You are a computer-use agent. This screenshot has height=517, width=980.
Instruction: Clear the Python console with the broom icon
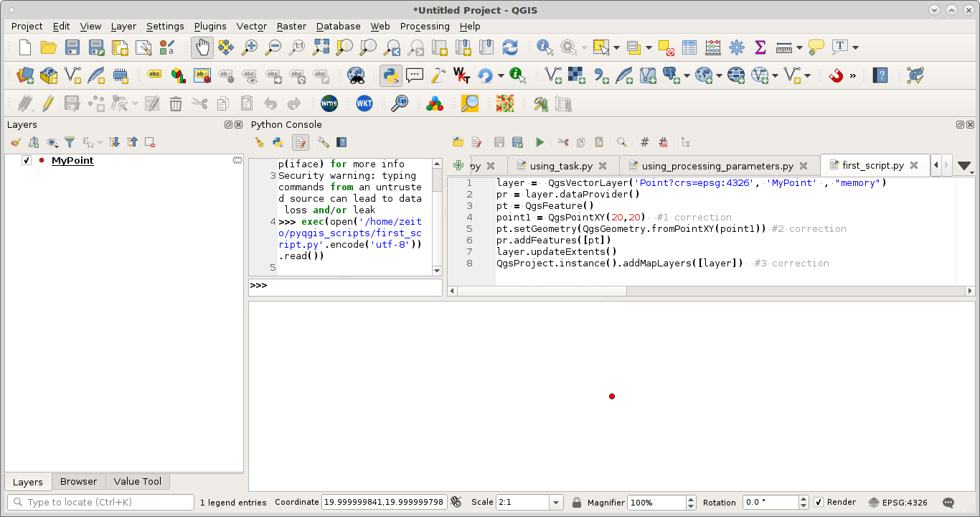click(260, 142)
